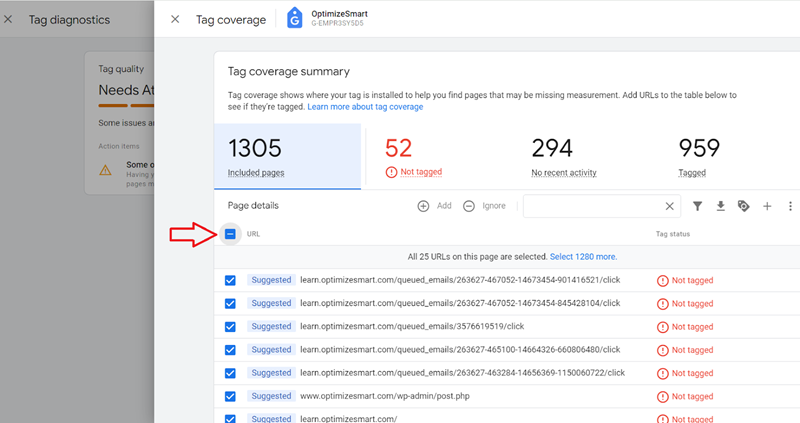
Task: Uncheck the 660806480/click URL row checkbox
Action: pos(230,350)
